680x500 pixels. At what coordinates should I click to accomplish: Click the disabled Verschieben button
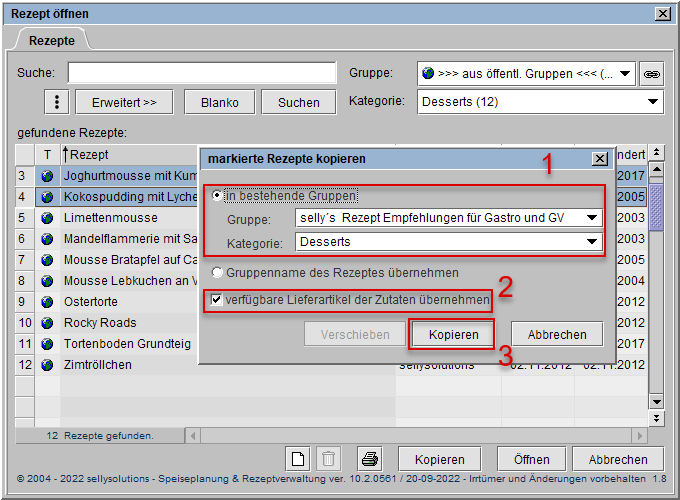[x=355, y=334]
